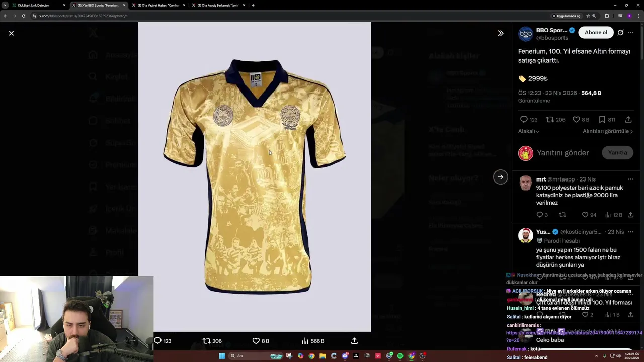Open the Windows Start menu

click(222, 356)
